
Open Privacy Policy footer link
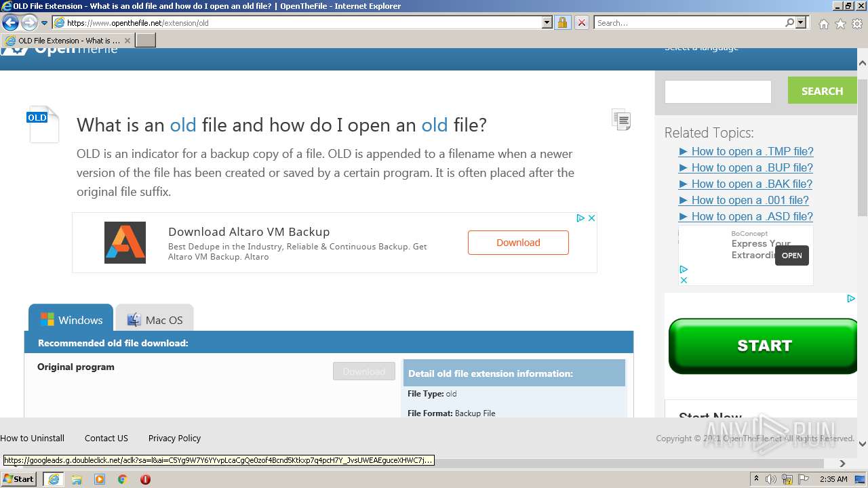pos(174,438)
